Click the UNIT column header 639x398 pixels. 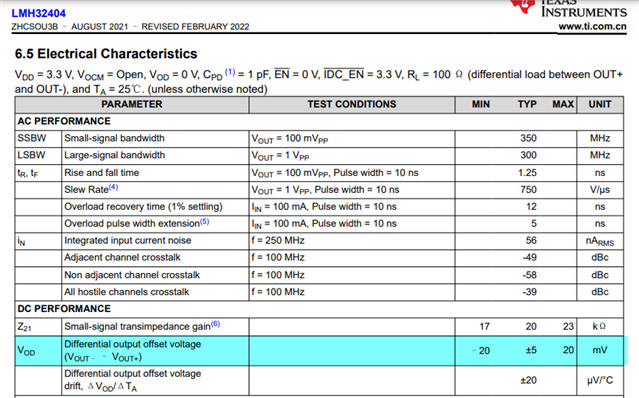pyautogui.click(x=600, y=104)
